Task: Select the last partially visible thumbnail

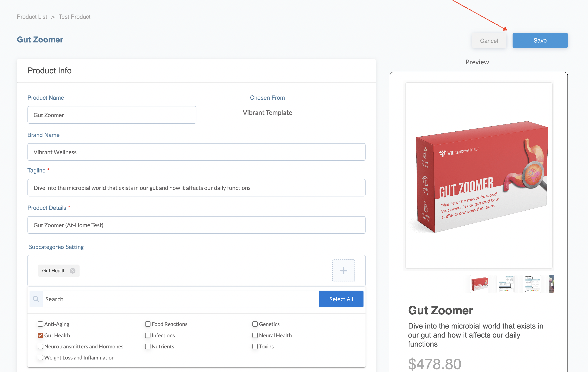Action: (x=552, y=284)
